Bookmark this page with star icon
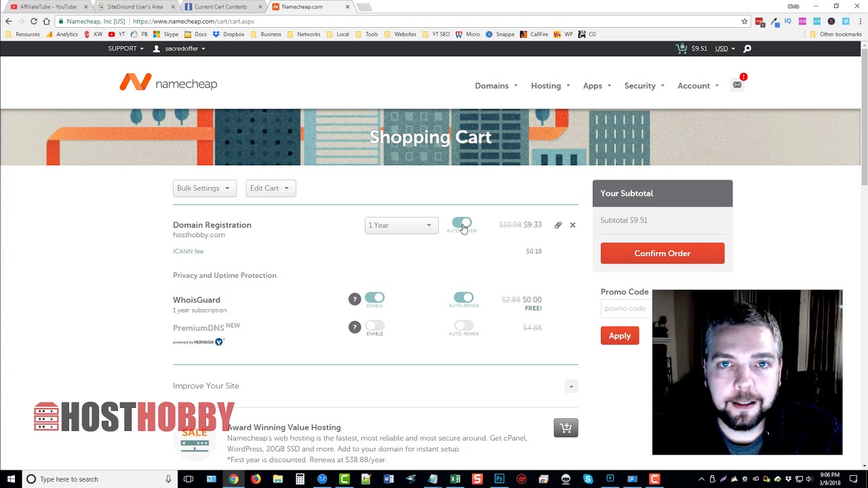868x488 pixels. pos(745,21)
